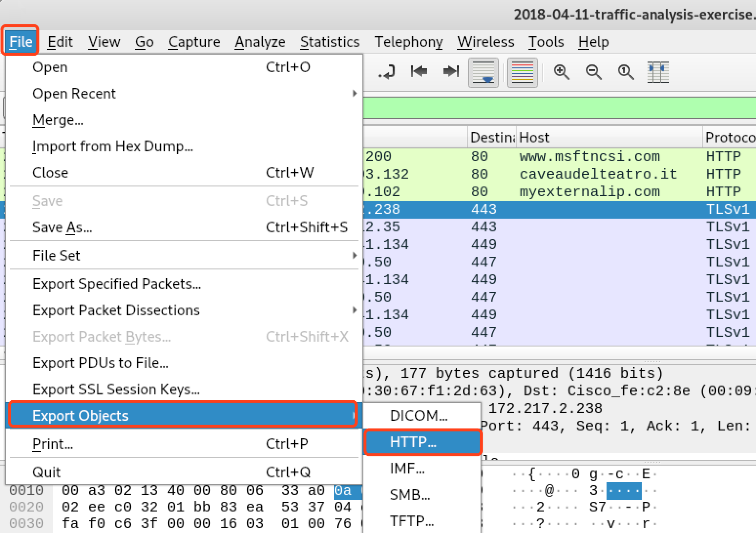
Task: Open the Wireless menu
Action: pyautogui.click(x=485, y=41)
